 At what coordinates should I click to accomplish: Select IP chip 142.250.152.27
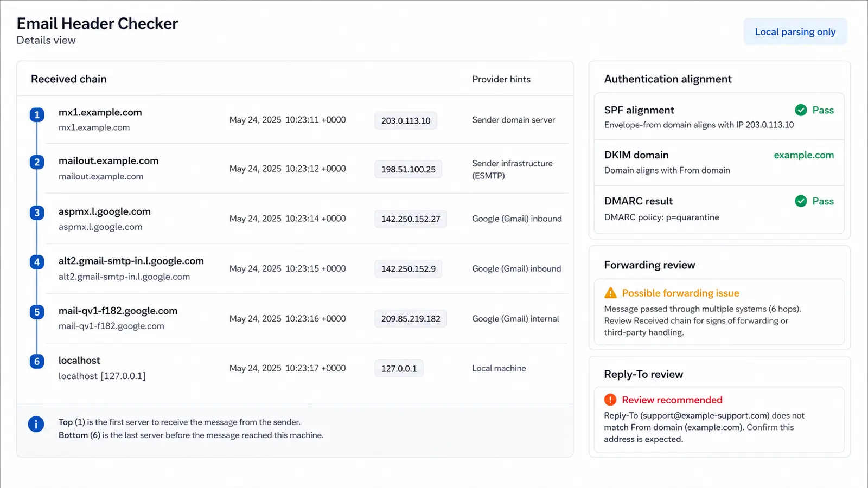pos(411,219)
